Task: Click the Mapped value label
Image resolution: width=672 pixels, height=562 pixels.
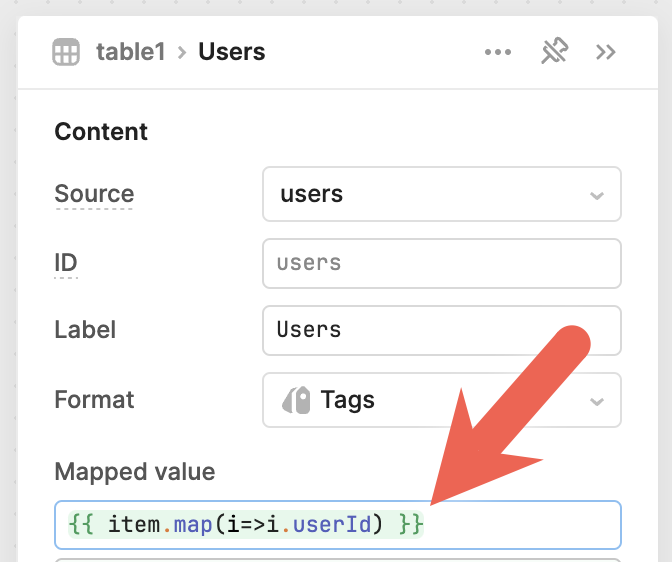Action: tap(134, 472)
